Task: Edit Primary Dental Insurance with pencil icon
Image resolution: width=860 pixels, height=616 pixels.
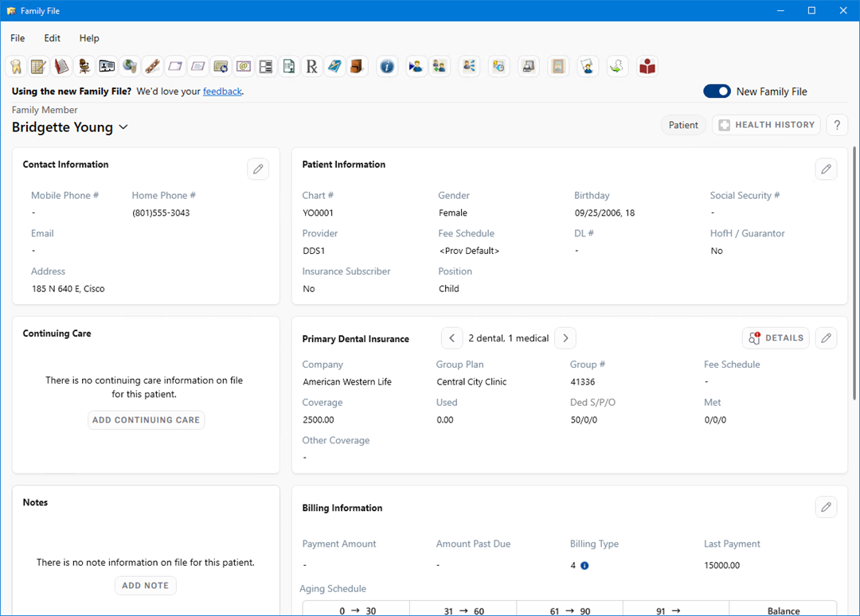Action: pyautogui.click(x=826, y=338)
